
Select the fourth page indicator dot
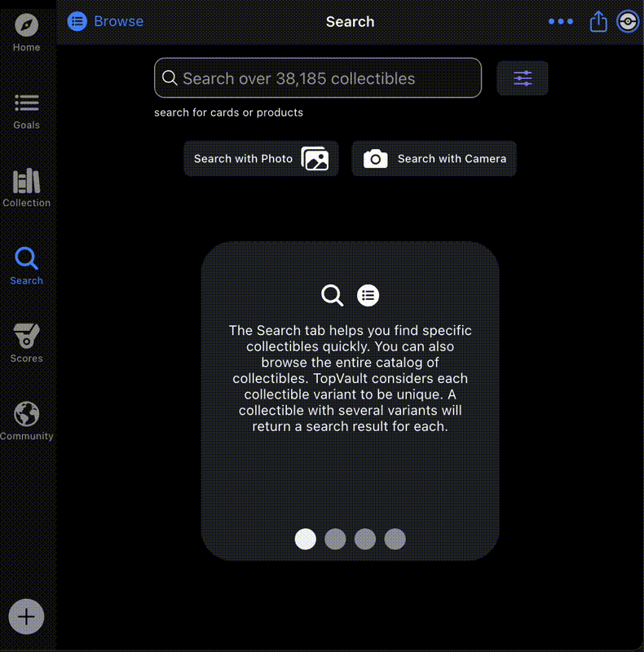click(395, 539)
